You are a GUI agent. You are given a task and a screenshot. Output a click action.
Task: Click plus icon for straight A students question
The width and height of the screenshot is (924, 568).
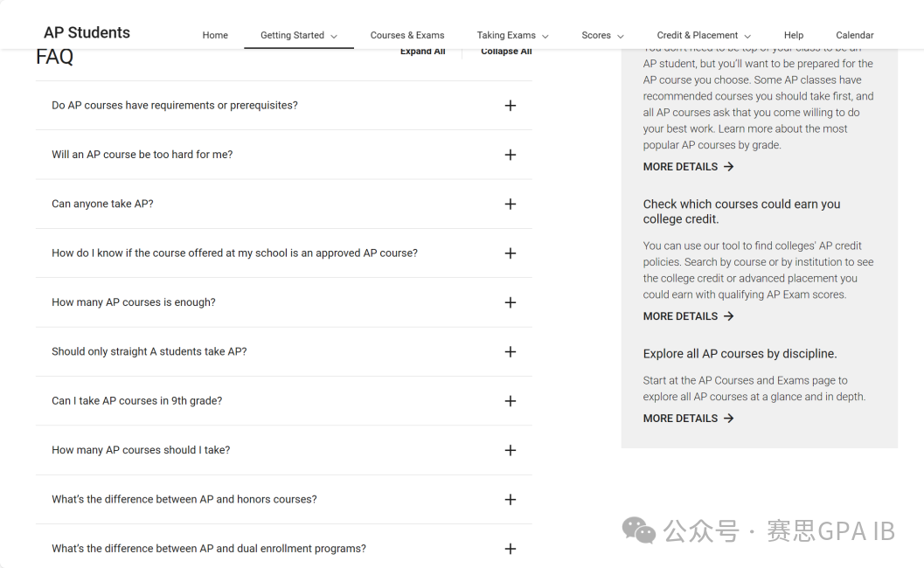click(511, 352)
